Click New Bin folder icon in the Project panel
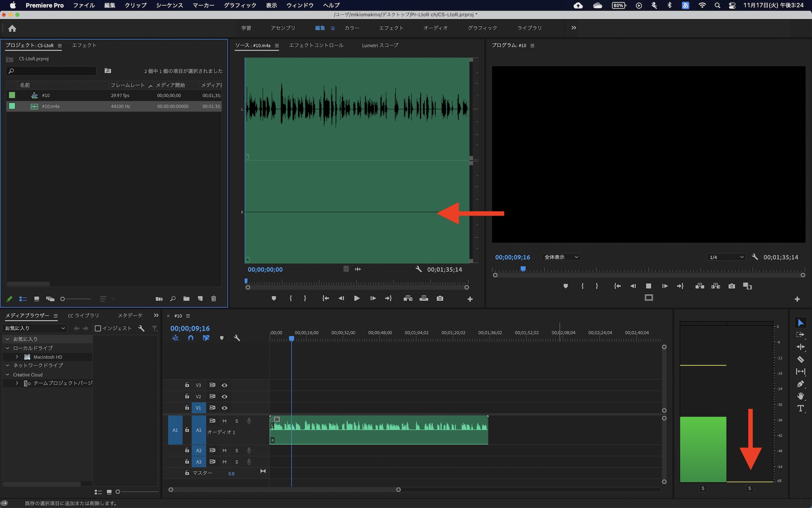This screenshot has height=508, width=812. tap(186, 299)
